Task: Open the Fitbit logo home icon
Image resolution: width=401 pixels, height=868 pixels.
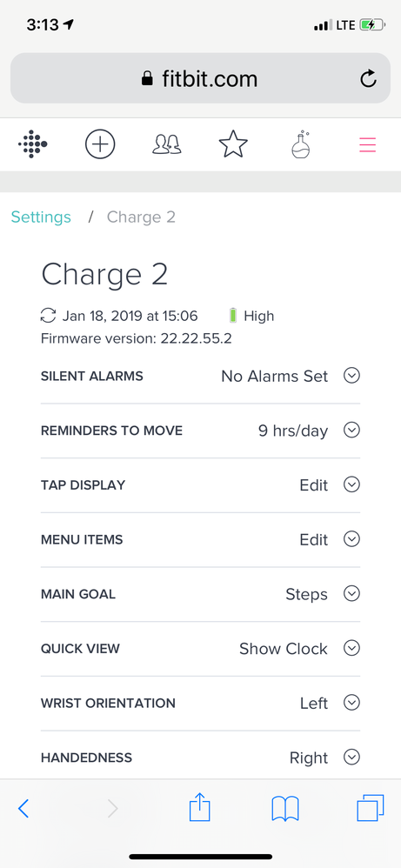Action: pyautogui.click(x=33, y=144)
